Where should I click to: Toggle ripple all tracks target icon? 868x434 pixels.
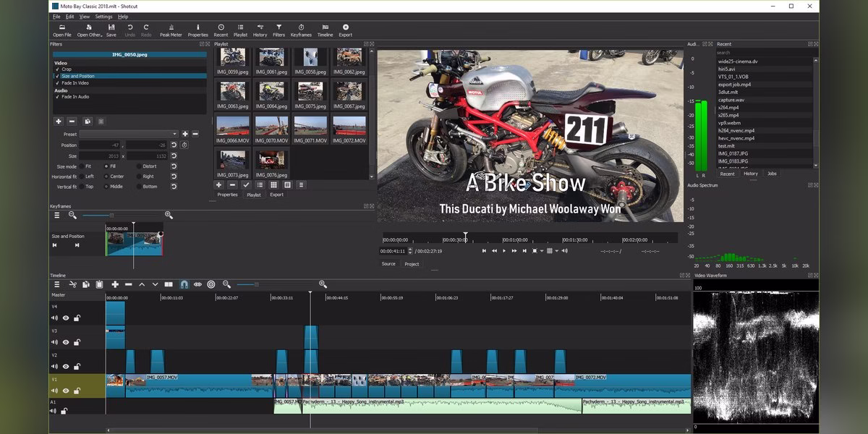211,284
